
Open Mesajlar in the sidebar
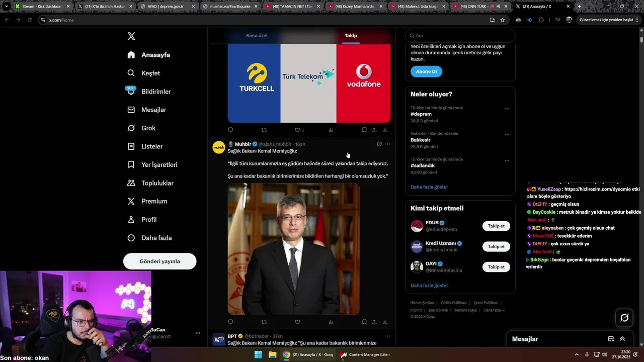point(147,110)
